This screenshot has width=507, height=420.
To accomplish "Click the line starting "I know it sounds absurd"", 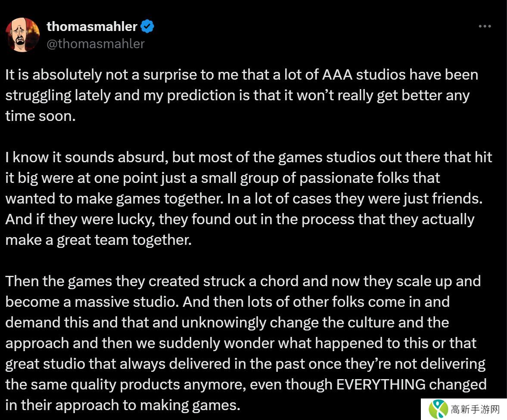I will [248, 157].
